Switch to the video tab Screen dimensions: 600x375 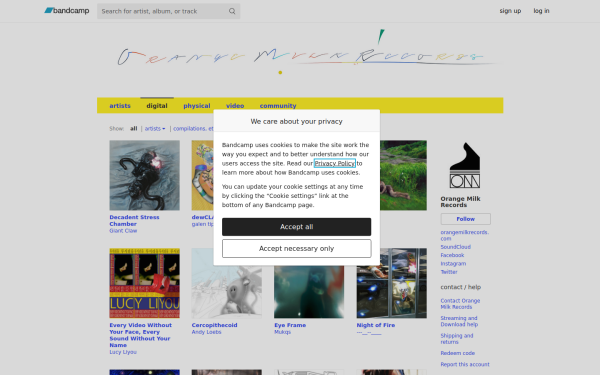pyautogui.click(x=235, y=106)
